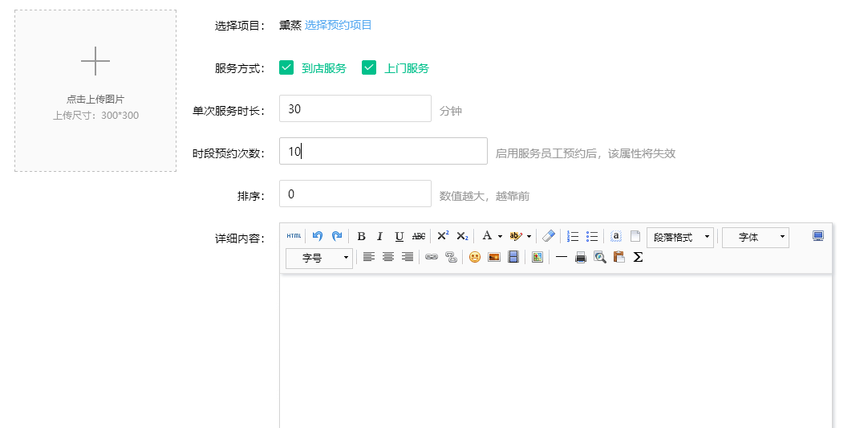Uncheck 到店服务 checkbox

[286, 67]
